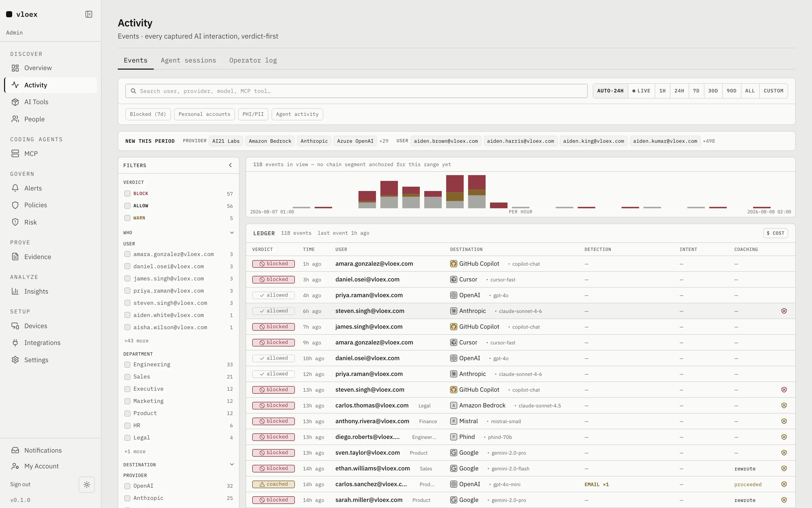This screenshot has width=812, height=508.
Task: Open Settings page
Action: coord(51,360)
